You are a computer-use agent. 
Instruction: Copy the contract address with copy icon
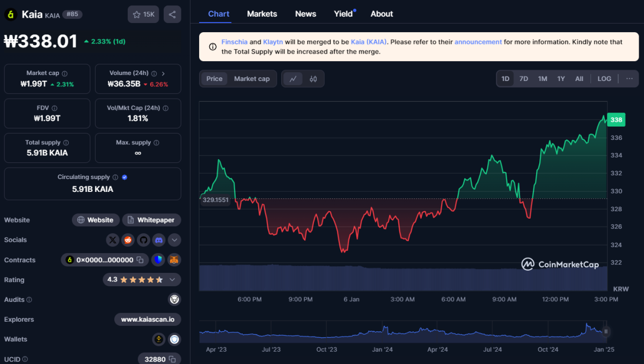(x=140, y=260)
